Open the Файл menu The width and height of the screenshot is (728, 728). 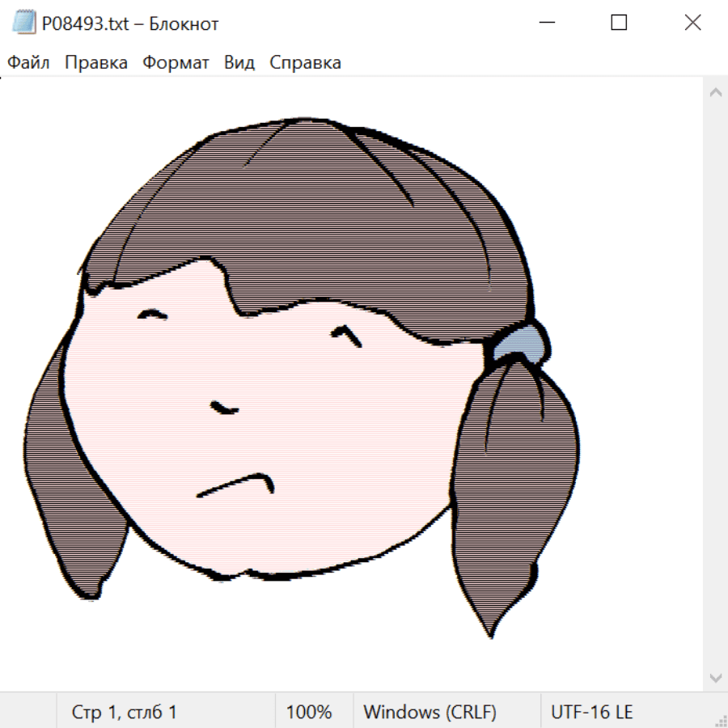(28, 63)
